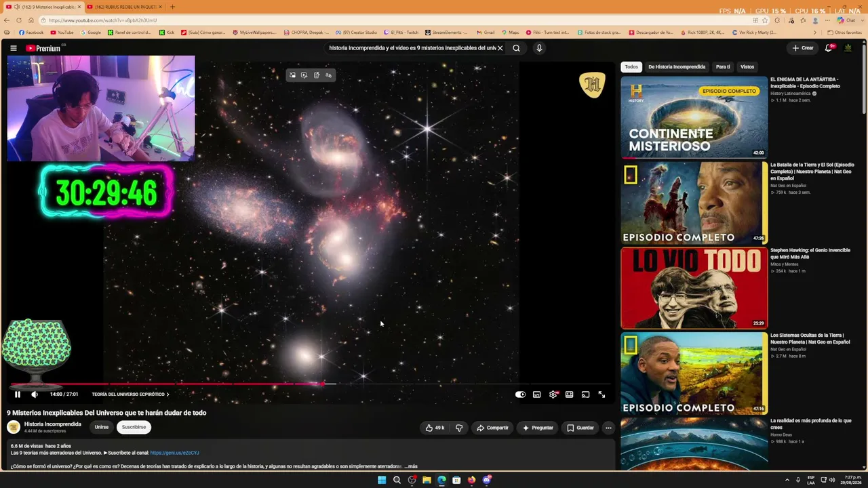
Task: Open the Continente Misterioso video thumbnail
Action: point(694,117)
